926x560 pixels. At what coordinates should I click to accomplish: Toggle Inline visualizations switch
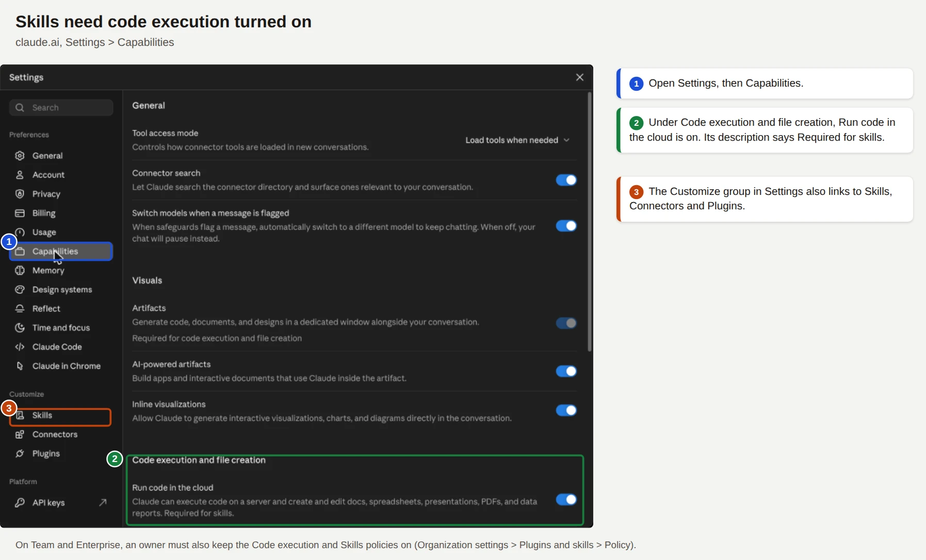[566, 410]
